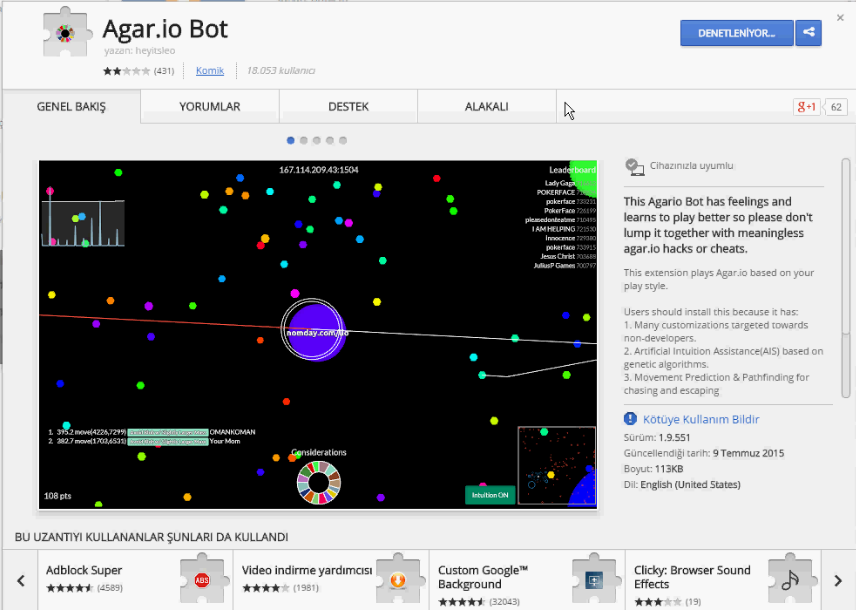
Task: Go to next related extensions arrow
Action: pyautogui.click(x=838, y=580)
